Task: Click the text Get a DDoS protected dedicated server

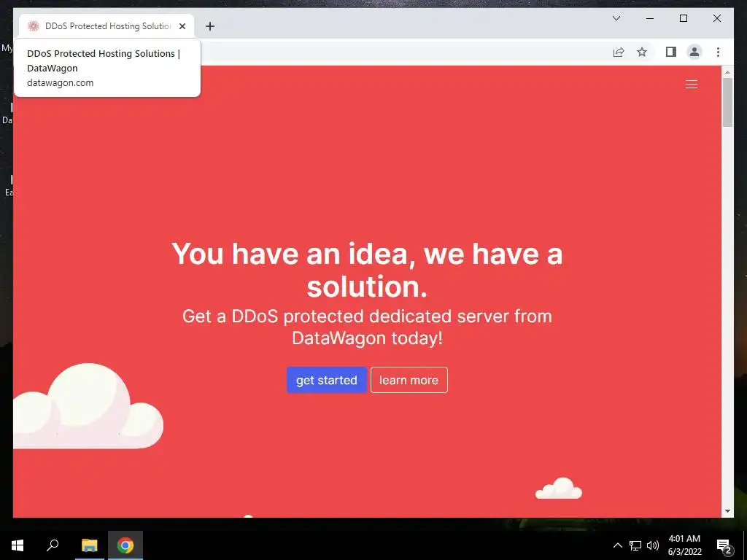Action: pyautogui.click(x=367, y=327)
